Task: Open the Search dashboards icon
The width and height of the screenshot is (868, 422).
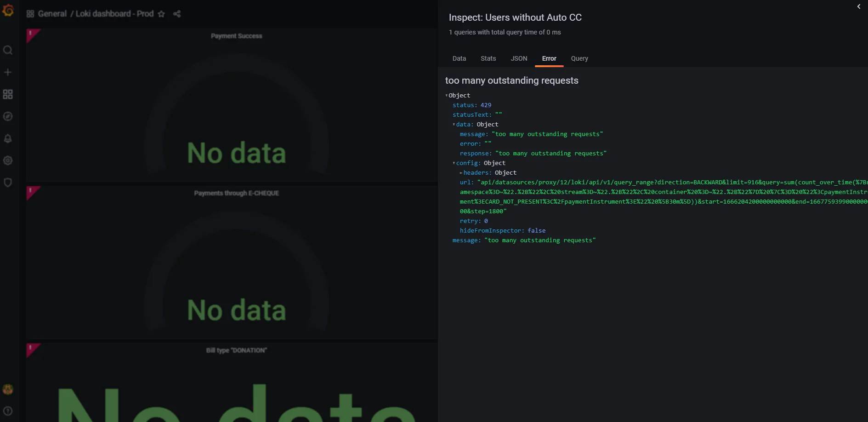Action: click(x=8, y=50)
